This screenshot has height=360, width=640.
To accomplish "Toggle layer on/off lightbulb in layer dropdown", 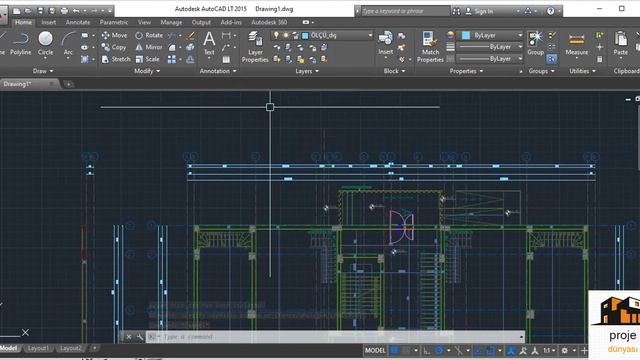I will [x=276, y=36].
